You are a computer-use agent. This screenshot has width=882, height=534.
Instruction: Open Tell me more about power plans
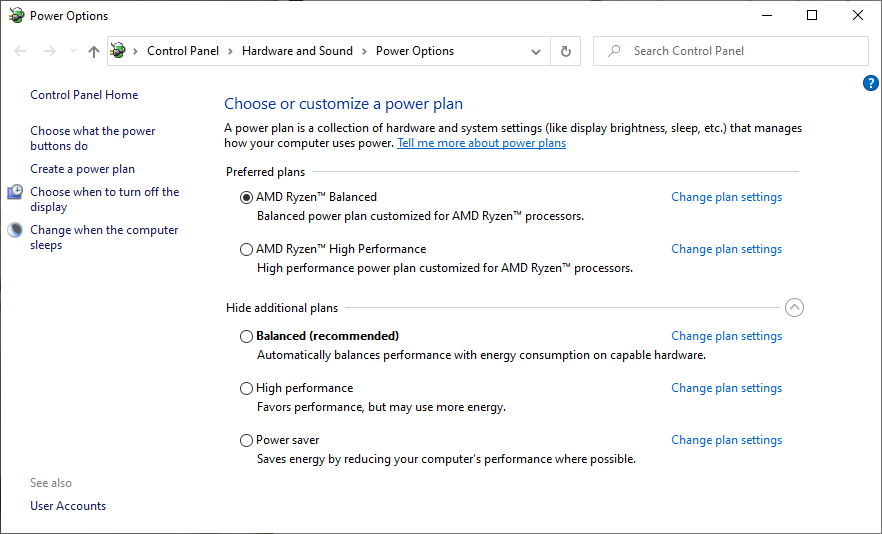tap(481, 143)
